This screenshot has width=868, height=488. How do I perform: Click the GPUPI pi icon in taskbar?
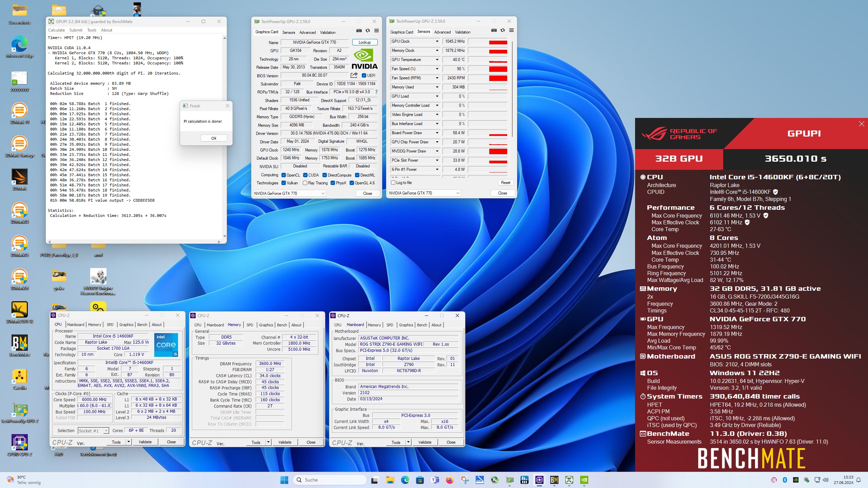click(569, 480)
